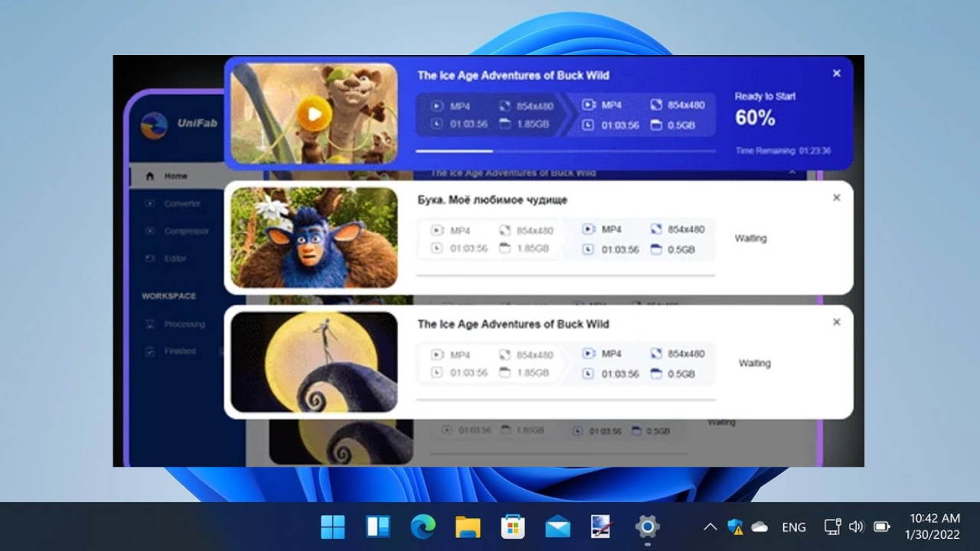Open Microsoft Store from taskbar

513,527
